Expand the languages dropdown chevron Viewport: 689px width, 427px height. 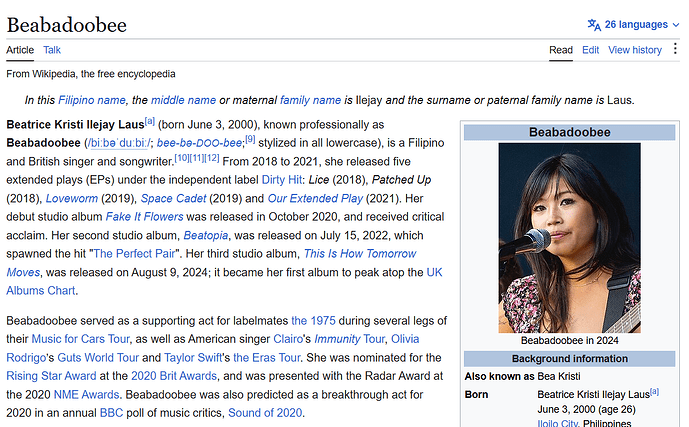(676, 25)
